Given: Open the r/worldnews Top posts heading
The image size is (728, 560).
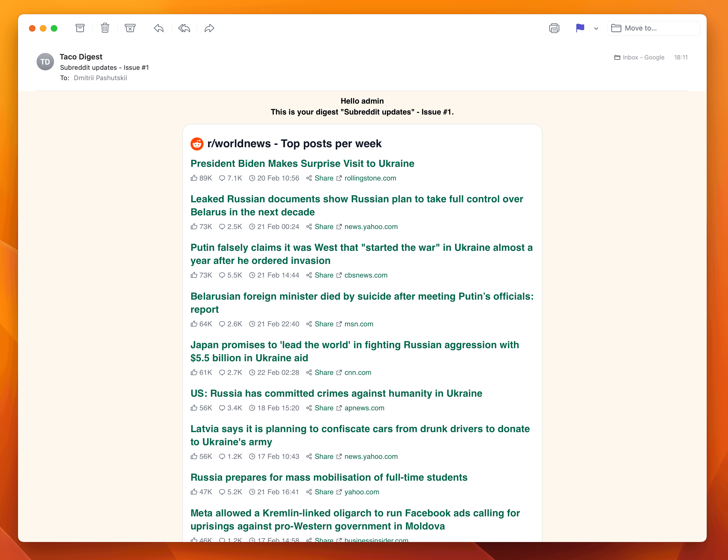Looking at the screenshot, I should (x=294, y=144).
